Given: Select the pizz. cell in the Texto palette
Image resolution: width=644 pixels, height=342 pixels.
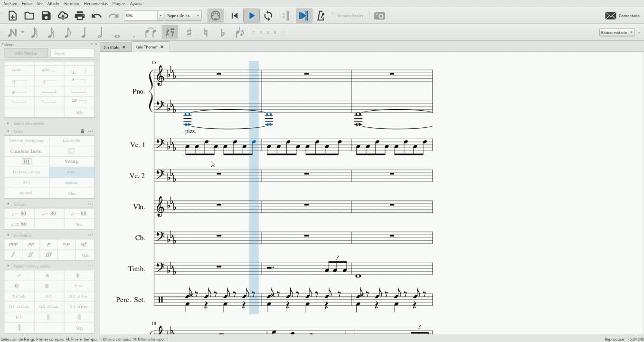Looking at the screenshot, I should pos(72,172).
